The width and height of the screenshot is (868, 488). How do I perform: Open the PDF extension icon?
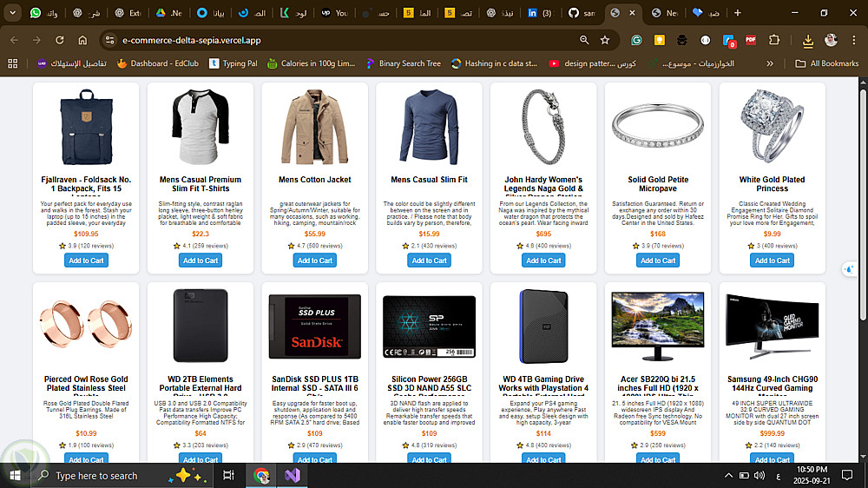tap(751, 40)
